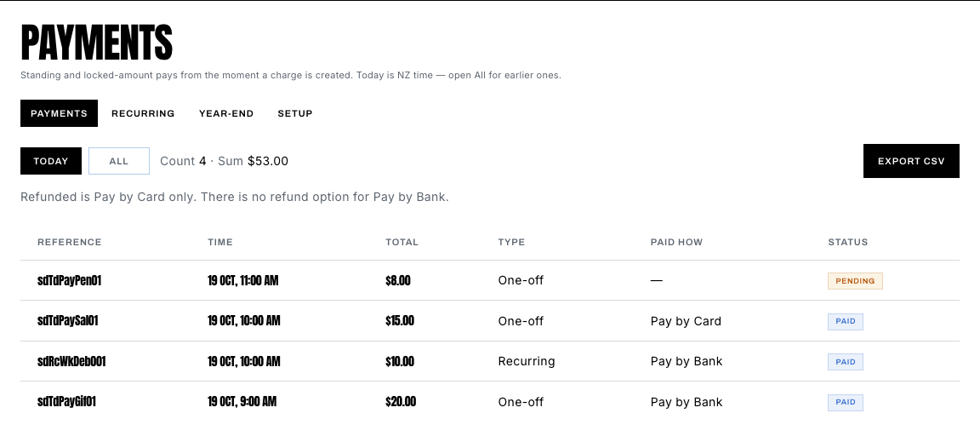Click the refund policy note text
This screenshot has height=442, width=980.
235,198
